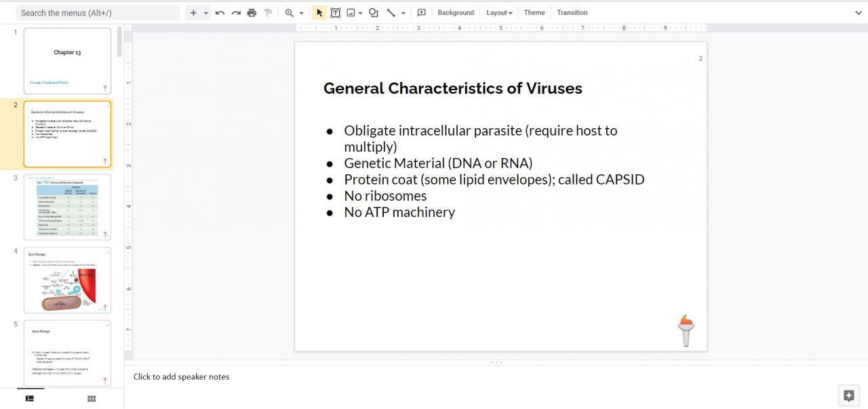Viewport: 868px width, 409px height.
Task: Select the text box tool
Action: (x=335, y=13)
